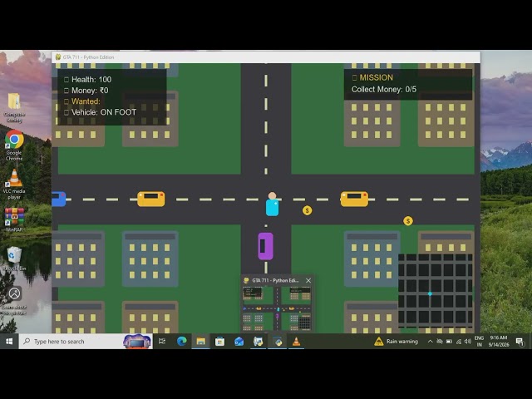Open Task View from the taskbar
The height and width of the screenshot is (399, 532).
(x=162, y=342)
